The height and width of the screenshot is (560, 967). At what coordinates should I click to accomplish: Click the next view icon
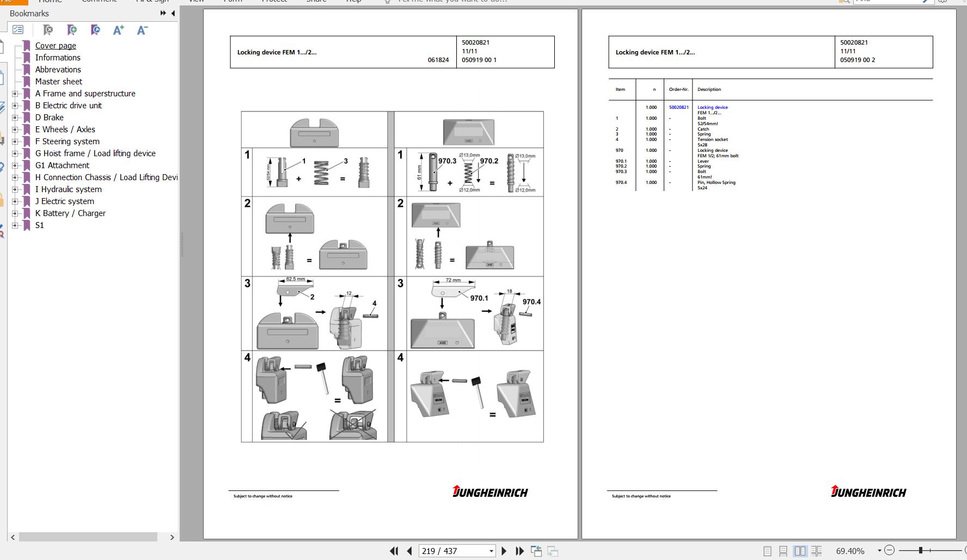point(553,551)
